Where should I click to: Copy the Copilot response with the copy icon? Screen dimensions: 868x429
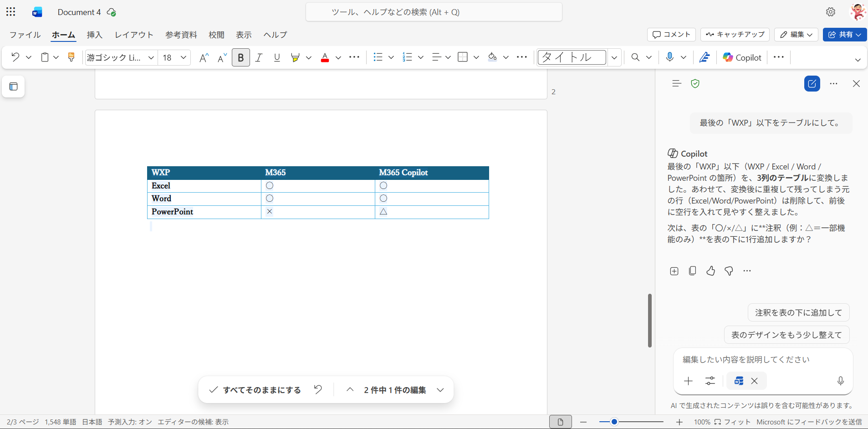(x=692, y=271)
